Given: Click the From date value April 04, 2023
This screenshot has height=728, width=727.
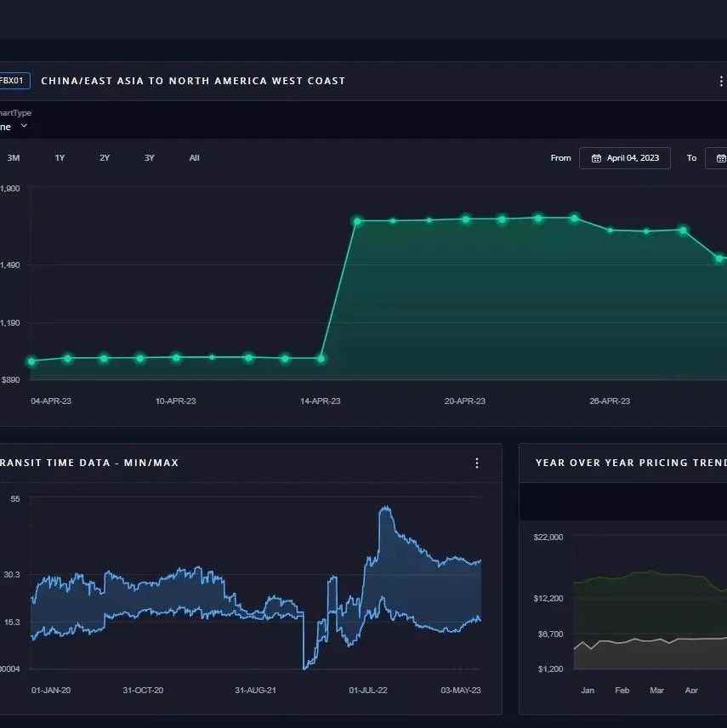Looking at the screenshot, I should coord(633,158).
